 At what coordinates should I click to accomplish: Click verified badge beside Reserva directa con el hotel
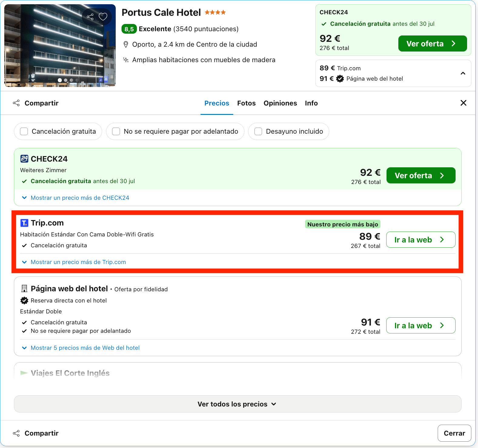[x=24, y=300]
